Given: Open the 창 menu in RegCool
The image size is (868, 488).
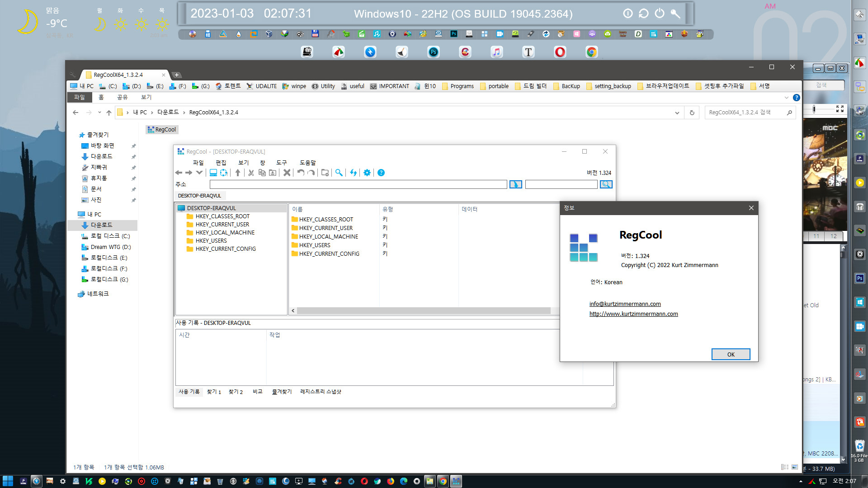Looking at the screenshot, I should [262, 163].
